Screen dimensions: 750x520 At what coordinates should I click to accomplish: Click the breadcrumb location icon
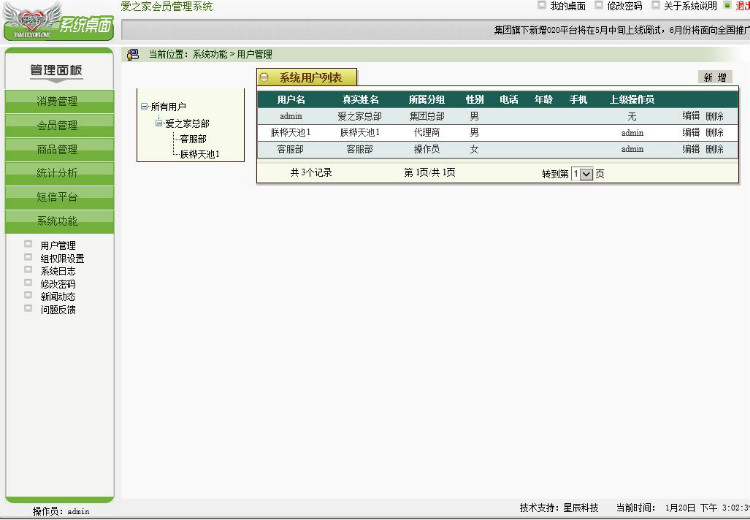point(132,55)
